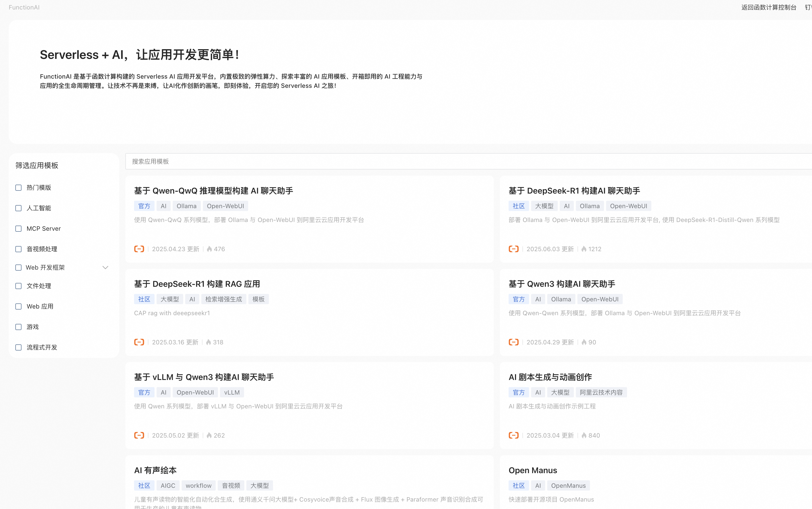Click CAP rag with deeepseekr1 description
The image size is (812, 509).
(172, 313)
